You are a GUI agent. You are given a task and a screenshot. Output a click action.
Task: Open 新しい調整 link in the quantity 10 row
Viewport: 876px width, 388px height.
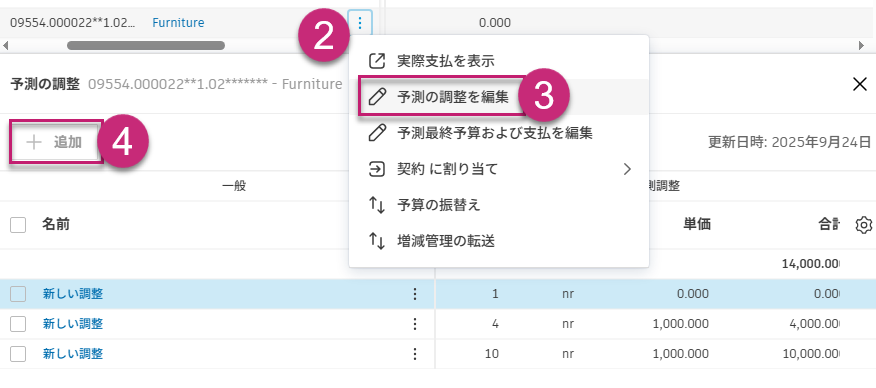(x=73, y=353)
